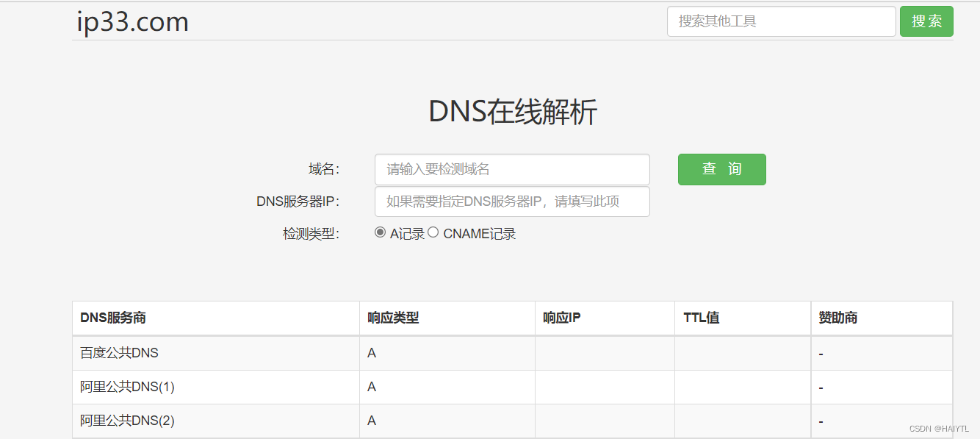
Task: Click the 响应类型 column header
Action: tap(447, 318)
